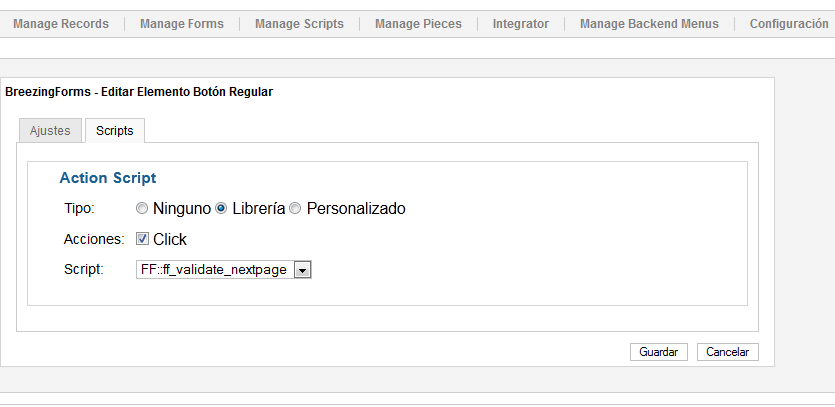Toggle the Click action checkbox
The image size is (835, 407).
coord(142,239)
